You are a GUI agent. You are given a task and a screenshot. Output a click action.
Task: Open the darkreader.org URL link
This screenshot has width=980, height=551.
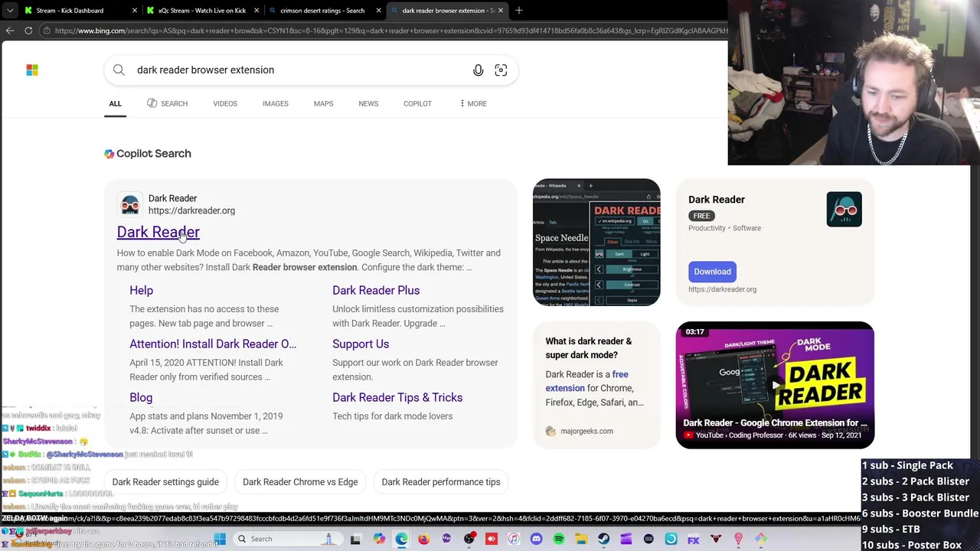coord(191,210)
